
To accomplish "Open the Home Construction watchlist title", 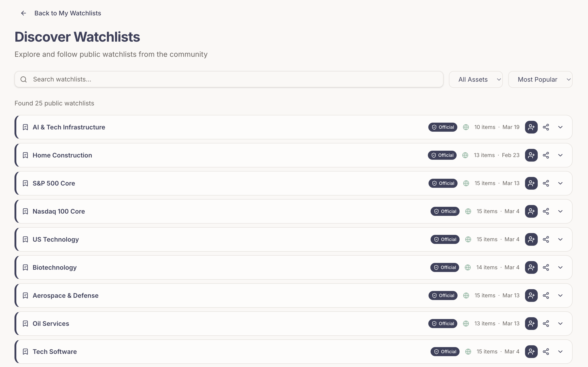I will (x=62, y=155).
